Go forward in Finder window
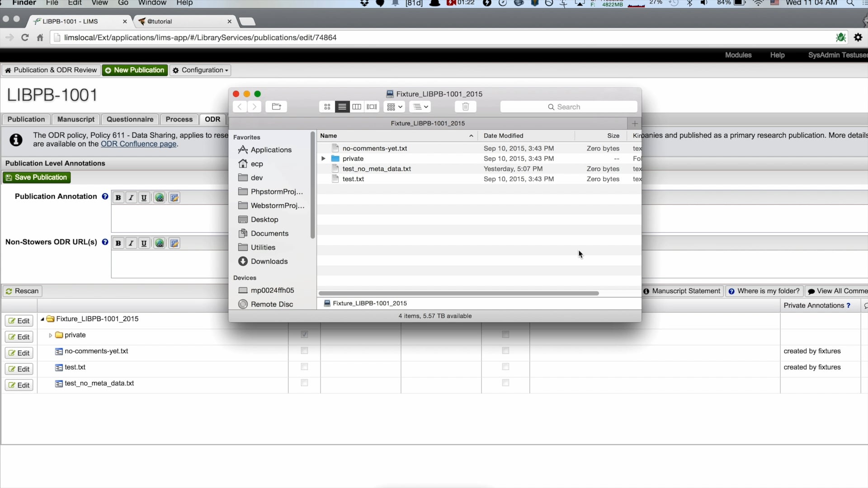 (255, 107)
